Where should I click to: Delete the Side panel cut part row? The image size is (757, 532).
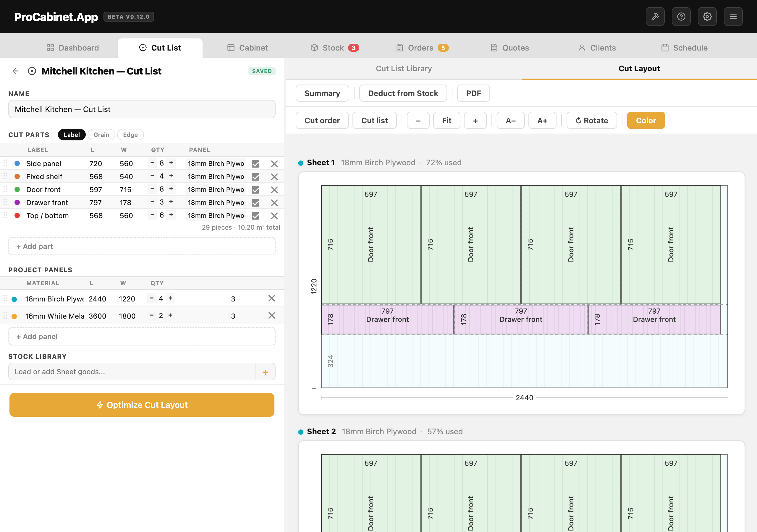pos(274,163)
